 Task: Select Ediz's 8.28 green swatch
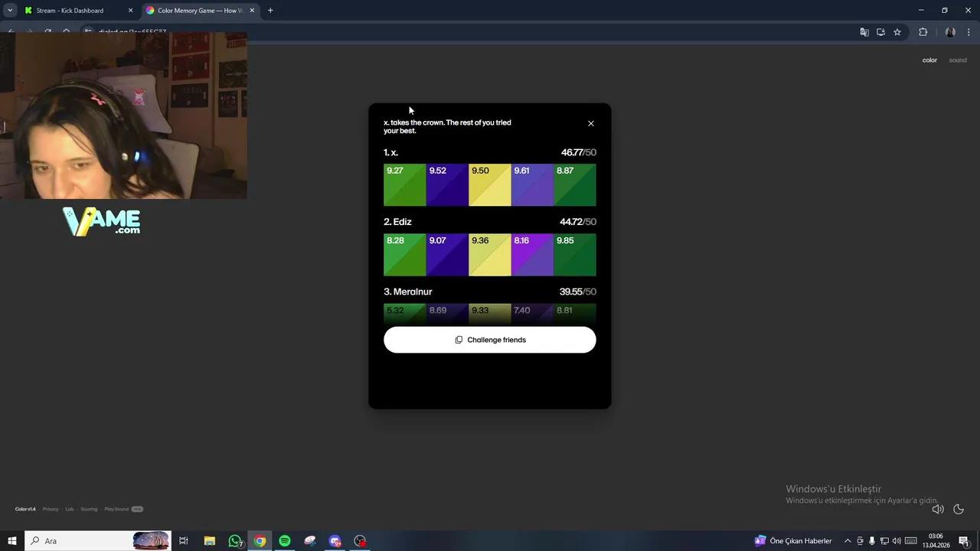[405, 255]
